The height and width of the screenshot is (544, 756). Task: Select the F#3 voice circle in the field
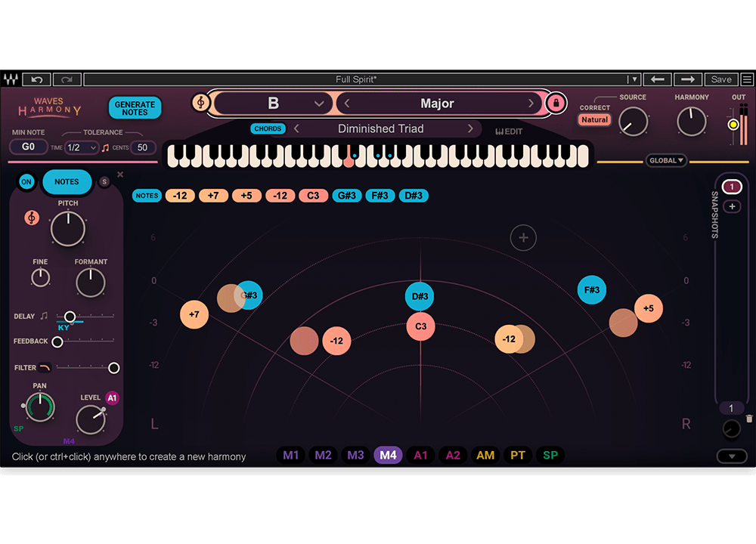click(x=592, y=289)
